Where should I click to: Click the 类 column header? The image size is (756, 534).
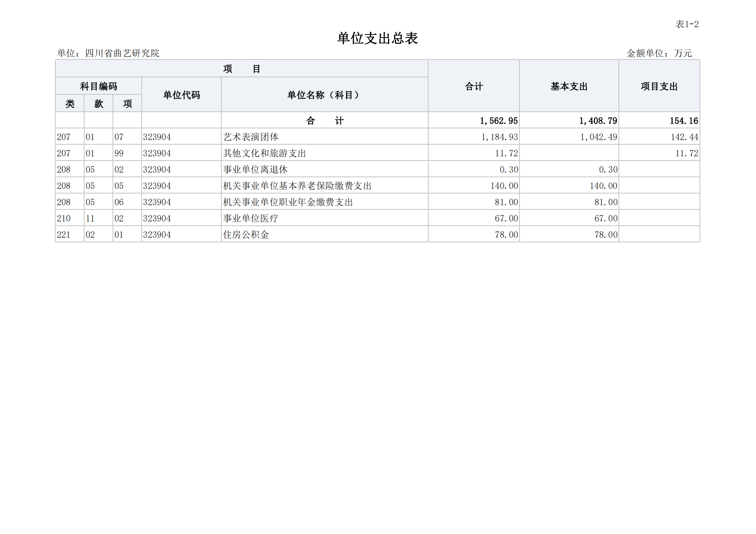point(70,104)
